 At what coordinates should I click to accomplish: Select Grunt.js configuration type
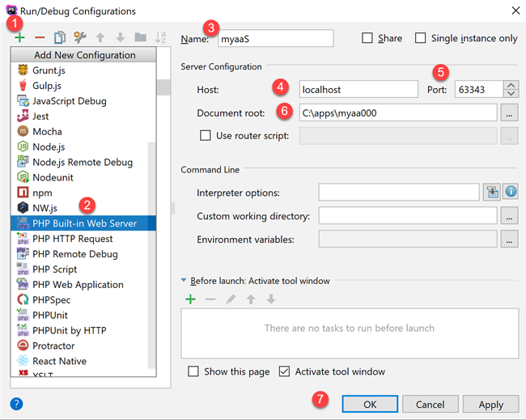click(83, 70)
